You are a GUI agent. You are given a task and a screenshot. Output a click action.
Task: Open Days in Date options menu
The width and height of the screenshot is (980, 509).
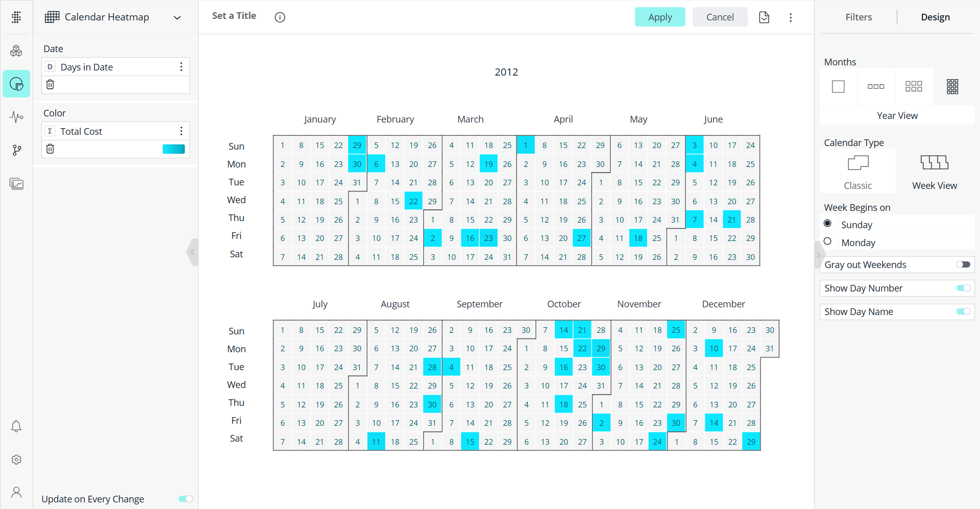(181, 67)
